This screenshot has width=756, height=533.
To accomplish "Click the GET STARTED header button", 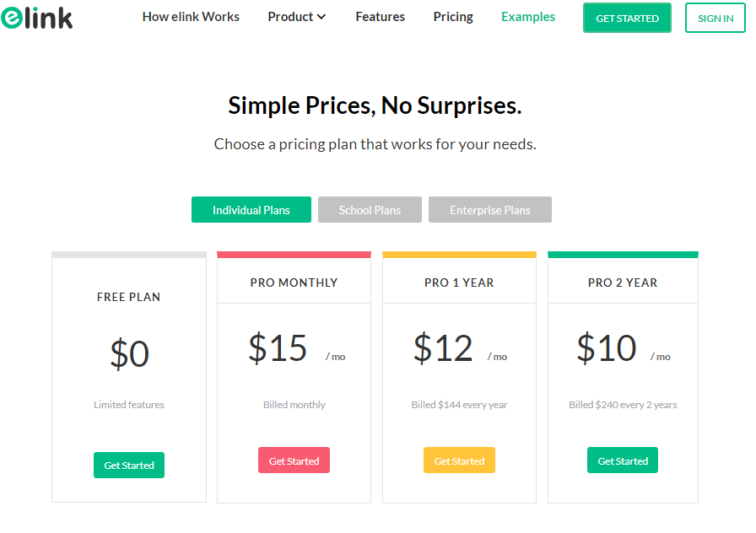I will [627, 18].
